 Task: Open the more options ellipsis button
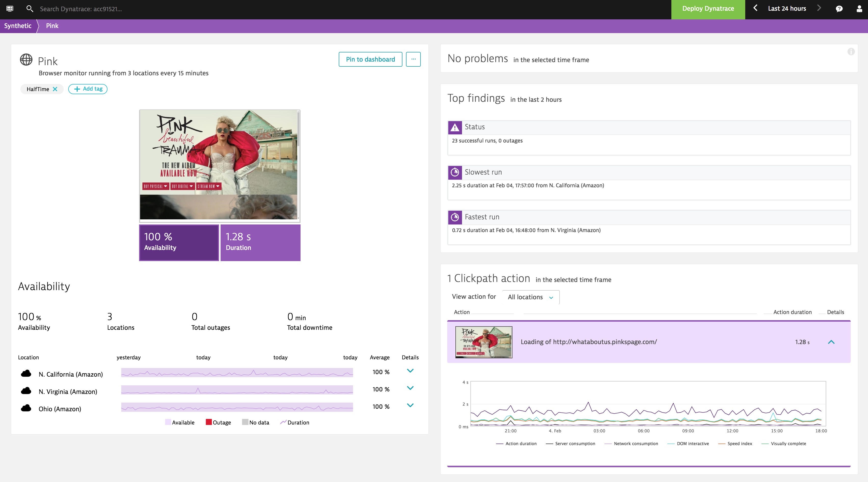coord(413,59)
